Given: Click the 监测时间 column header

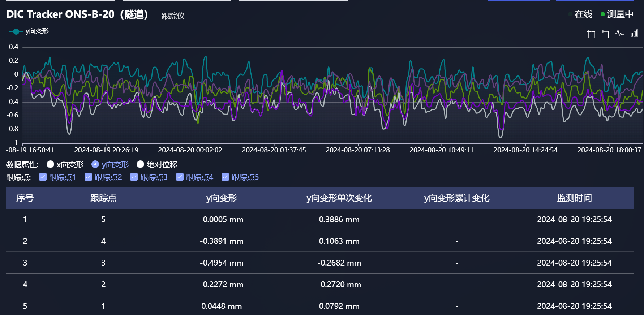Looking at the screenshot, I should tap(574, 198).
